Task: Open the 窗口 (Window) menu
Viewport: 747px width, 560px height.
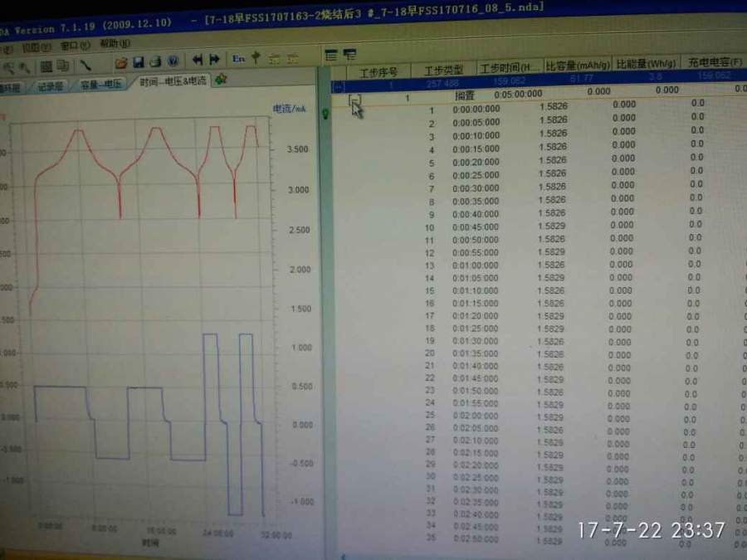Action: tap(76, 46)
